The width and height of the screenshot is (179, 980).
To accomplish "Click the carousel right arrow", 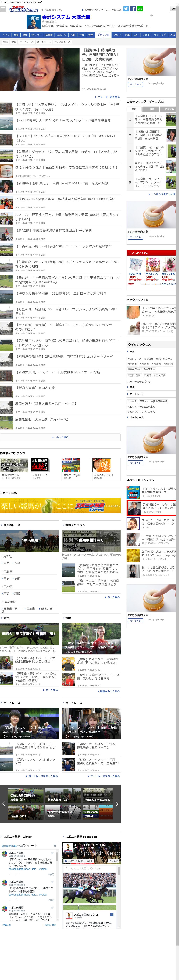I will (x=117, y=804).
